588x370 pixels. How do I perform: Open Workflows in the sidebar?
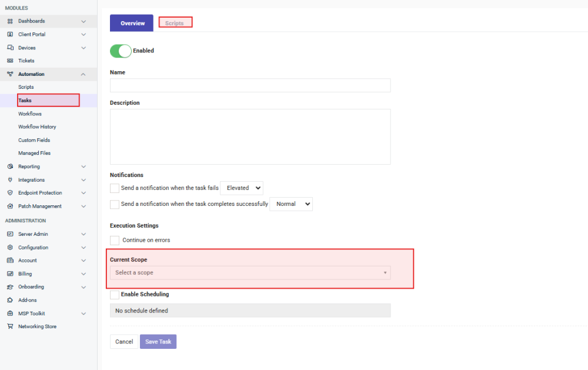tap(30, 114)
